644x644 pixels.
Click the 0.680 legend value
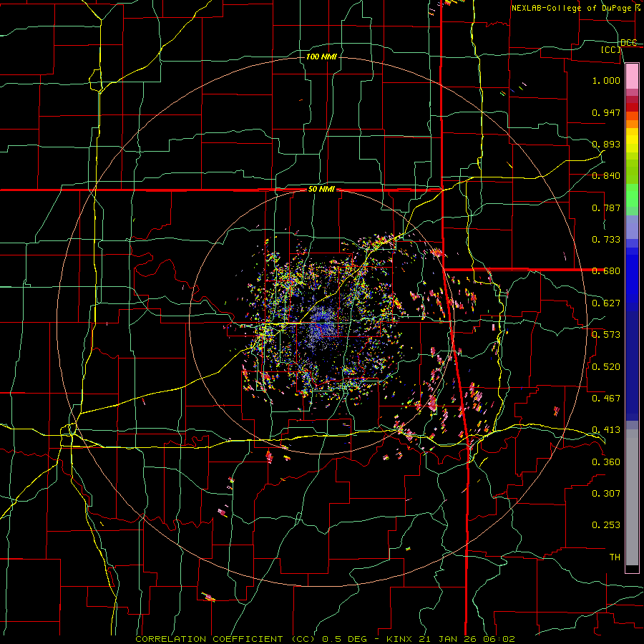(606, 271)
